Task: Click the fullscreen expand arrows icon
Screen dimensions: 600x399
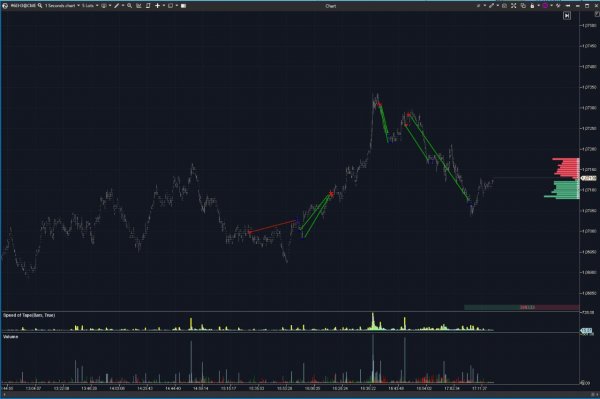Action: pyautogui.click(x=514, y=6)
